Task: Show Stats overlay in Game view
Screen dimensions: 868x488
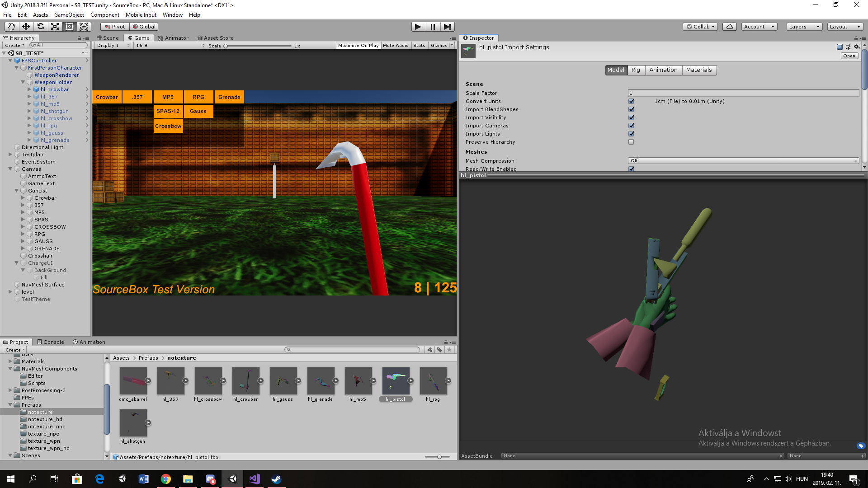Action: click(x=419, y=46)
